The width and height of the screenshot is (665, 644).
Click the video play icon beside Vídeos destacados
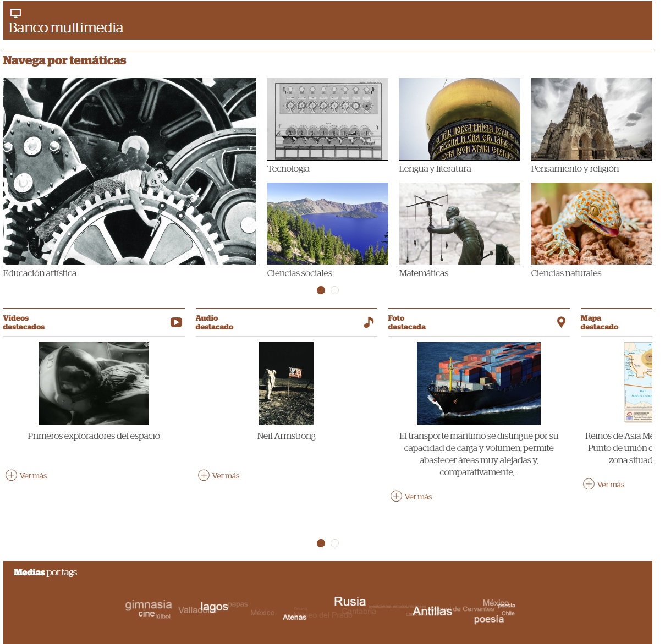pyautogui.click(x=176, y=322)
